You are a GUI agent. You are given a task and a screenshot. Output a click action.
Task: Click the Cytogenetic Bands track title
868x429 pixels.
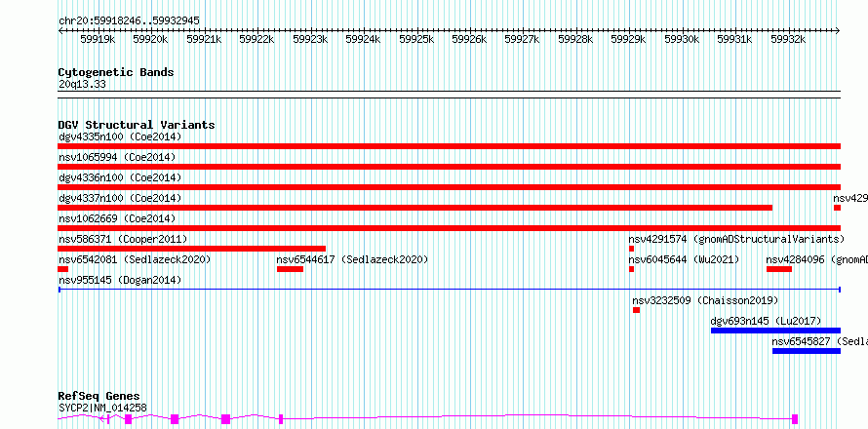click(116, 72)
